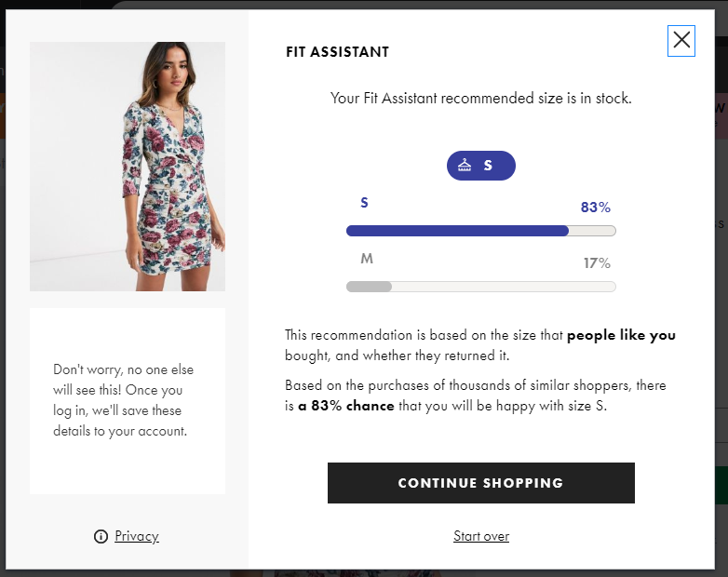Open the Privacy link
The width and height of the screenshot is (728, 577).
coord(137,536)
